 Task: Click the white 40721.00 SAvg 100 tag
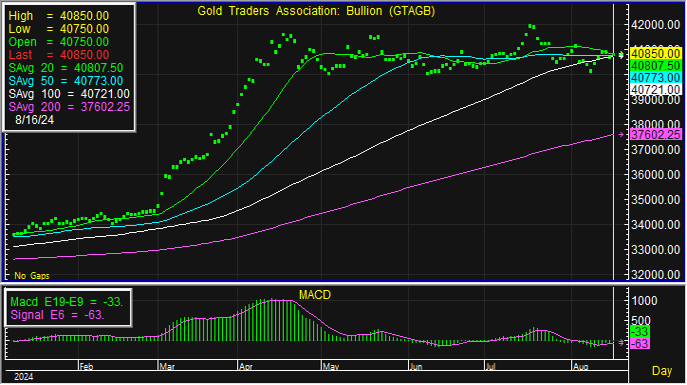(x=655, y=89)
